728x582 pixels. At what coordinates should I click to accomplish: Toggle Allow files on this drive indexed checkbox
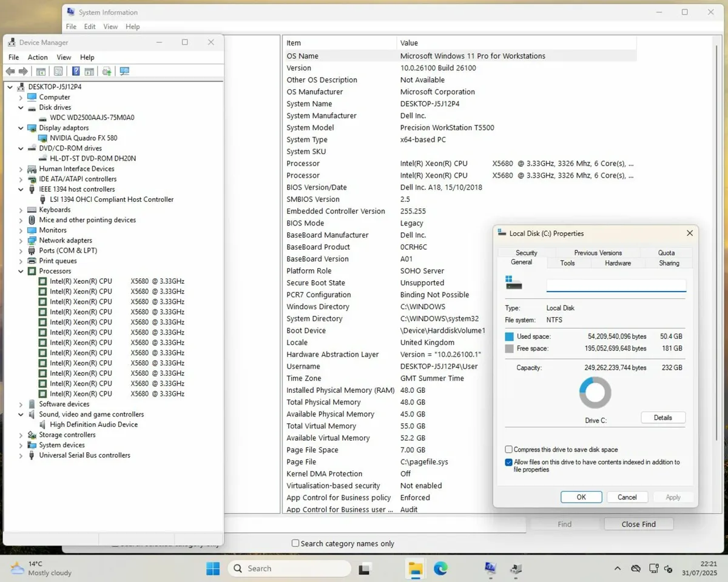pos(509,462)
